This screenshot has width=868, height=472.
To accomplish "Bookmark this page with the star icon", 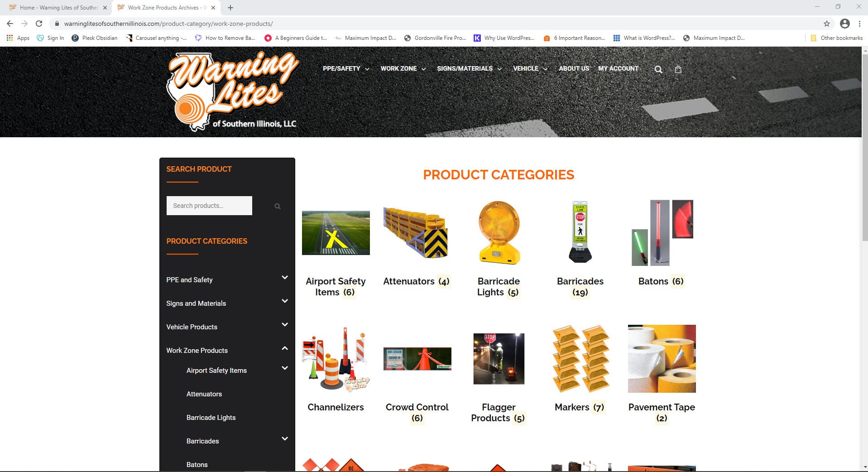I will (x=827, y=24).
